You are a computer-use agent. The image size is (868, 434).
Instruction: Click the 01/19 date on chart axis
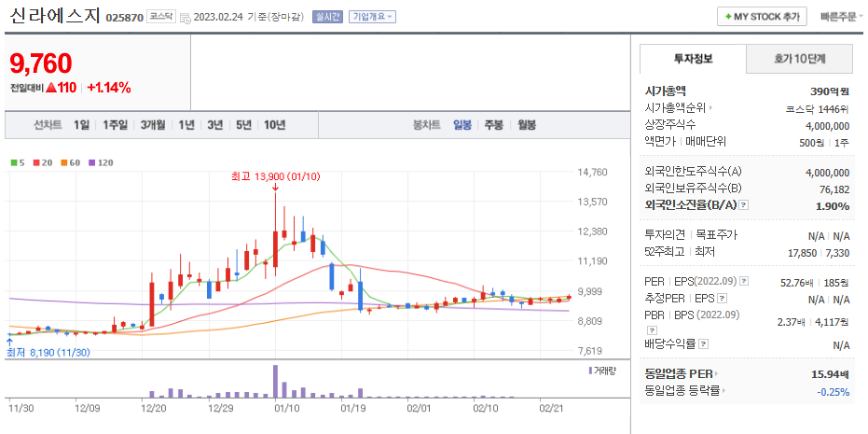(x=352, y=409)
